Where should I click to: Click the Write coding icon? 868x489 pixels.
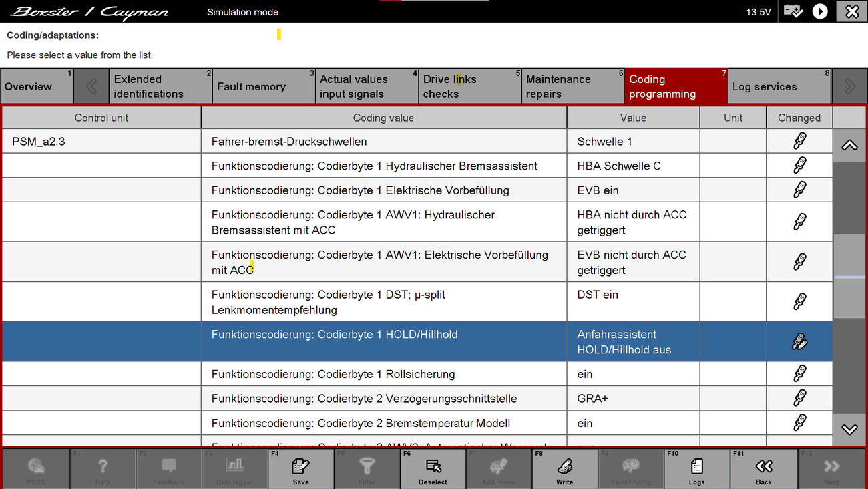564,469
